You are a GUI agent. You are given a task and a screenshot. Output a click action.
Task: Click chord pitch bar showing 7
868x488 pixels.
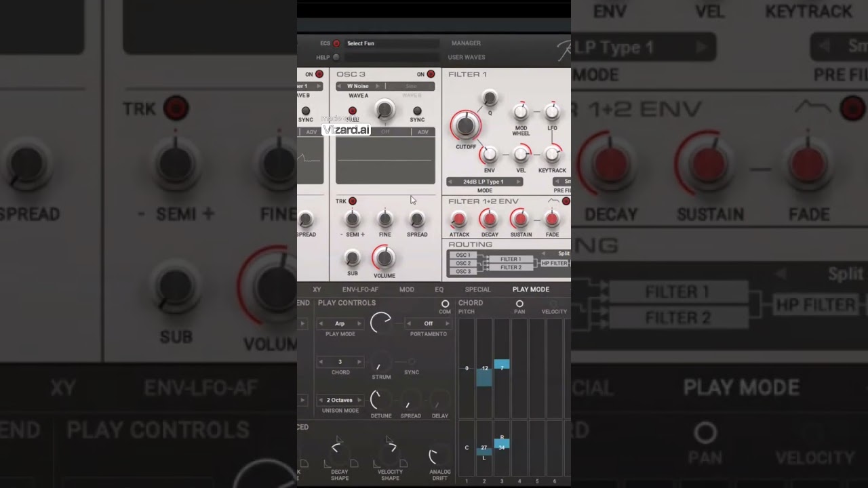tap(502, 365)
